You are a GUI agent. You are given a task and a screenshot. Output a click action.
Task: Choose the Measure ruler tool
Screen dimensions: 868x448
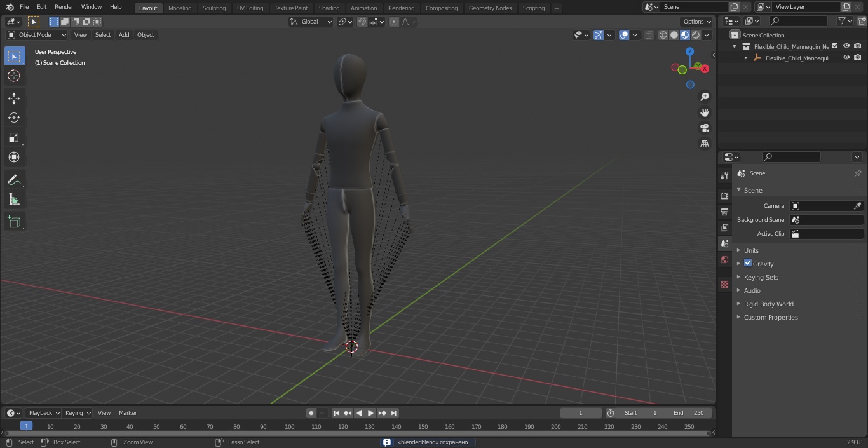(14, 200)
